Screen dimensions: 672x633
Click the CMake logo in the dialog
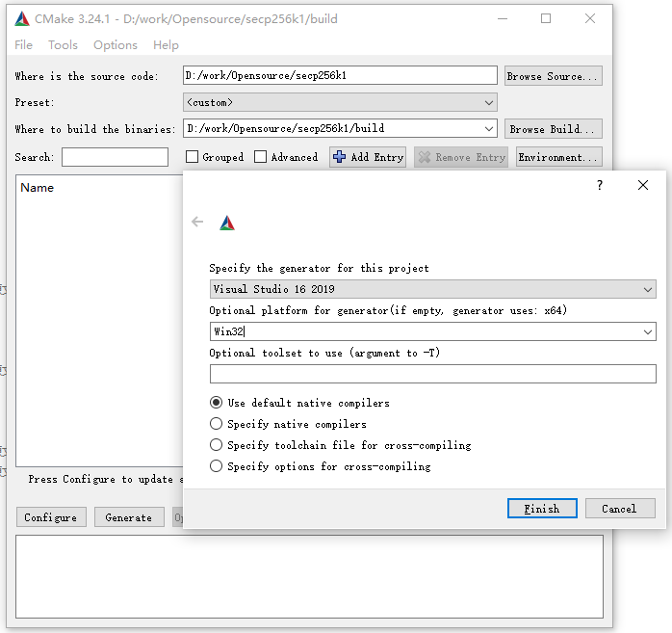pos(227,223)
